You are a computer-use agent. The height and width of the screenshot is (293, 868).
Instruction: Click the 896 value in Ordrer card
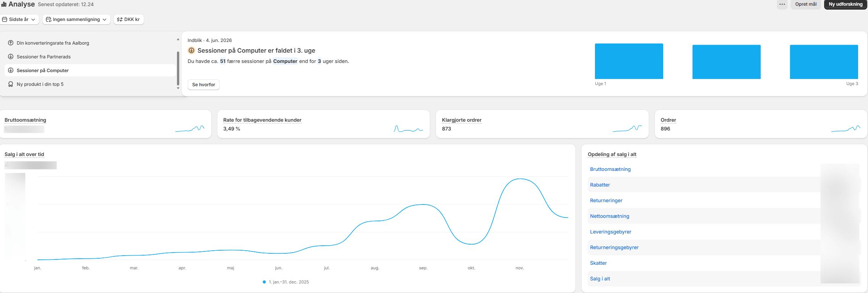[665, 129]
